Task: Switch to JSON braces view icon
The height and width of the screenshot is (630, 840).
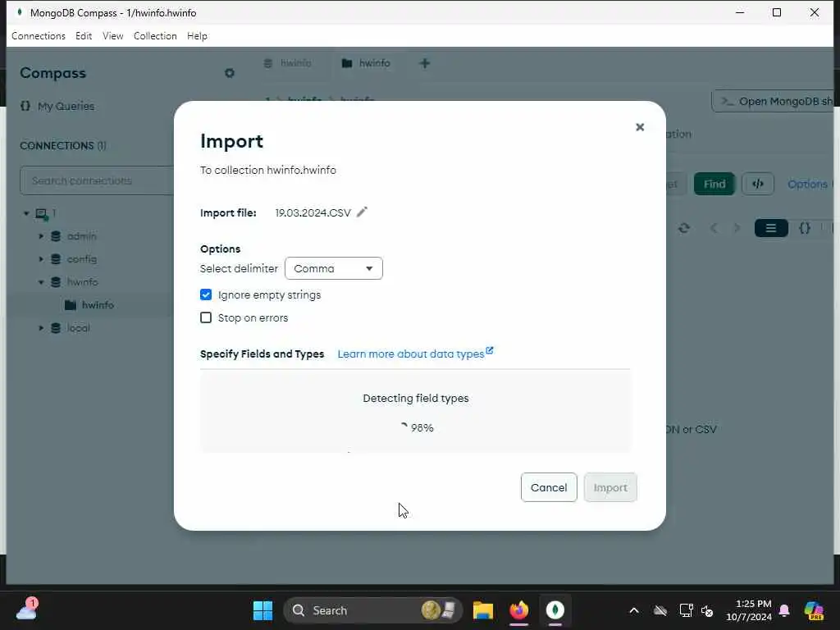Action: pyautogui.click(x=805, y=228)
